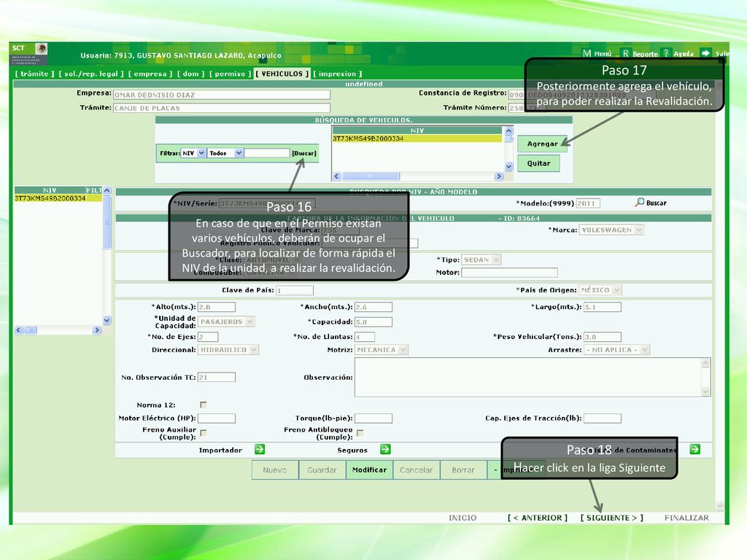Click the Observación text area scrollbar
This screenshot has height=560, width=747.
pyautogui.click(x=705, y=377)
